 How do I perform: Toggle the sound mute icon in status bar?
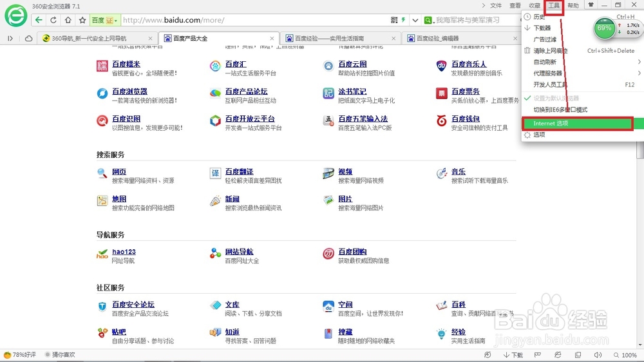tap(598, 355)
